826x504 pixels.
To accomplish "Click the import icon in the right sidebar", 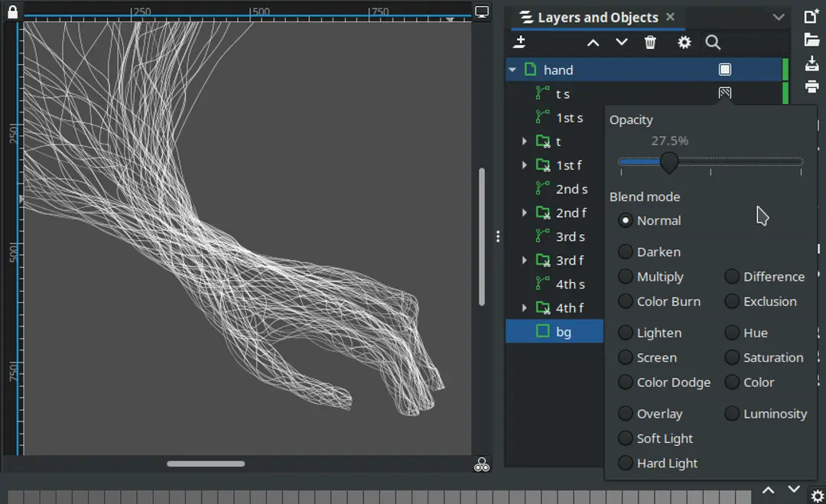I will [811, 63].
